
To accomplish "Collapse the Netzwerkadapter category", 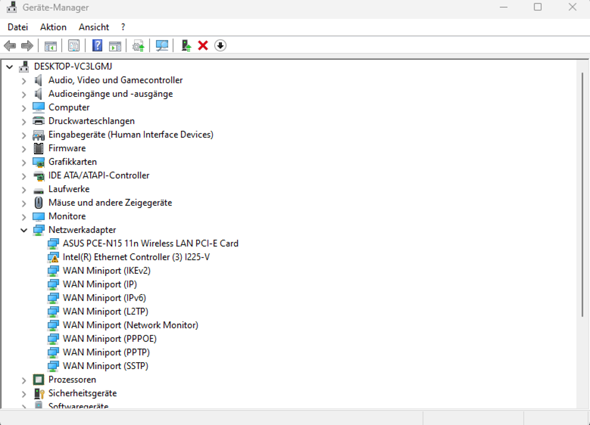I will (24, 230).
